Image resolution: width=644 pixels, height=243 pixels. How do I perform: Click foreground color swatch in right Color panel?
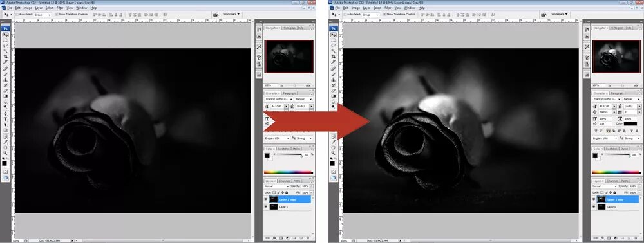tap(595, 156)
